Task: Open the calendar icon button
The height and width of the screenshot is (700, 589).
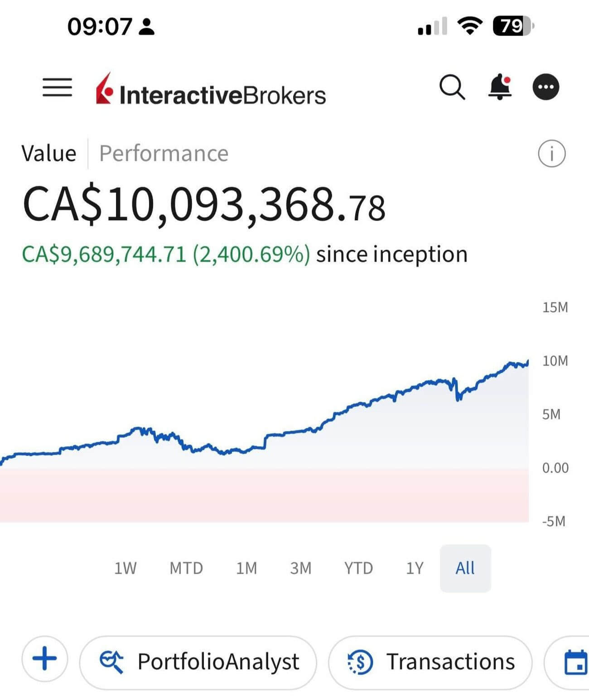Action: tap(575, 662)
